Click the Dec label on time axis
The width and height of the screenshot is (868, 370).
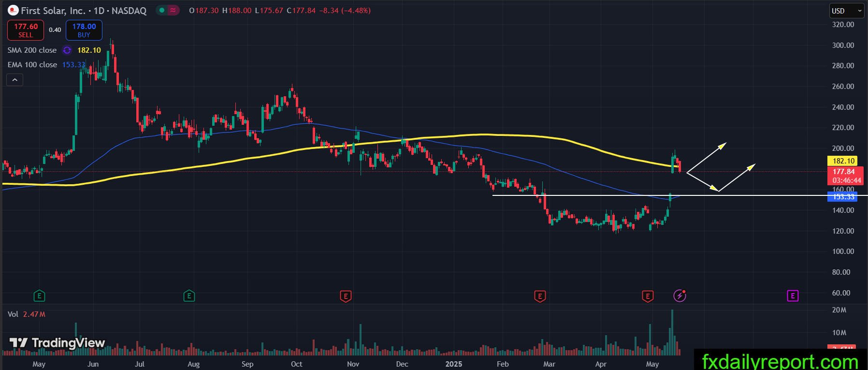(402, 364)
